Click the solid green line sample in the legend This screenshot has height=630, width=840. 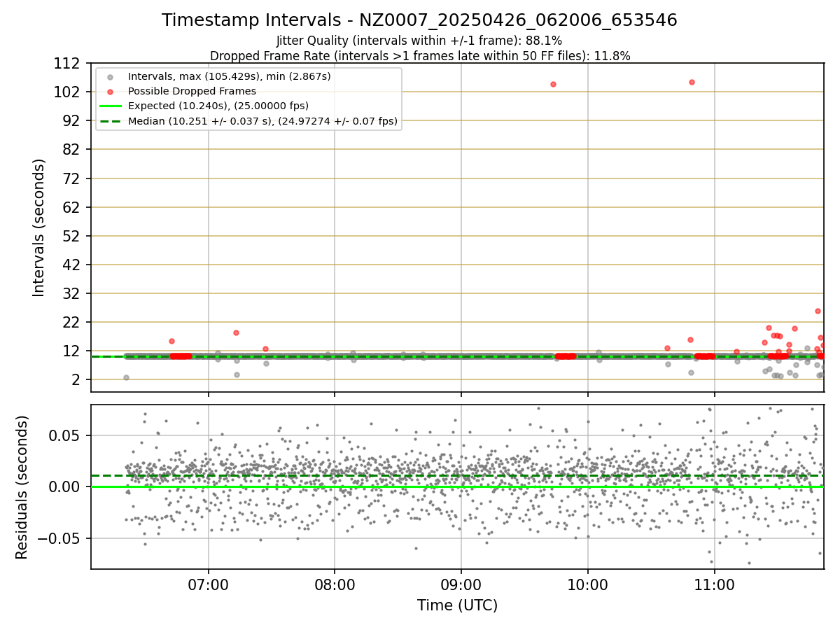click(x=110, y=106)
